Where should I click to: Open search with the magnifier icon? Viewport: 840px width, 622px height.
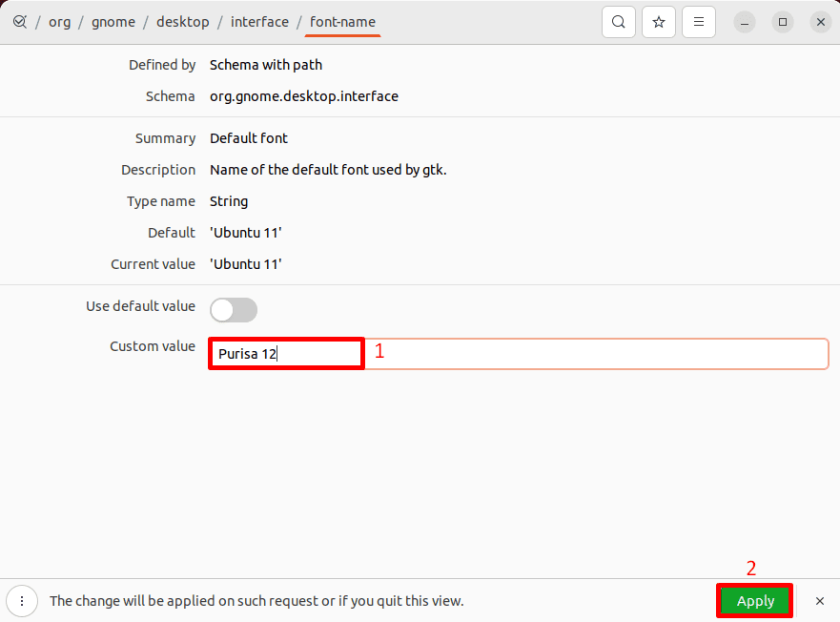tap(618, 21)
